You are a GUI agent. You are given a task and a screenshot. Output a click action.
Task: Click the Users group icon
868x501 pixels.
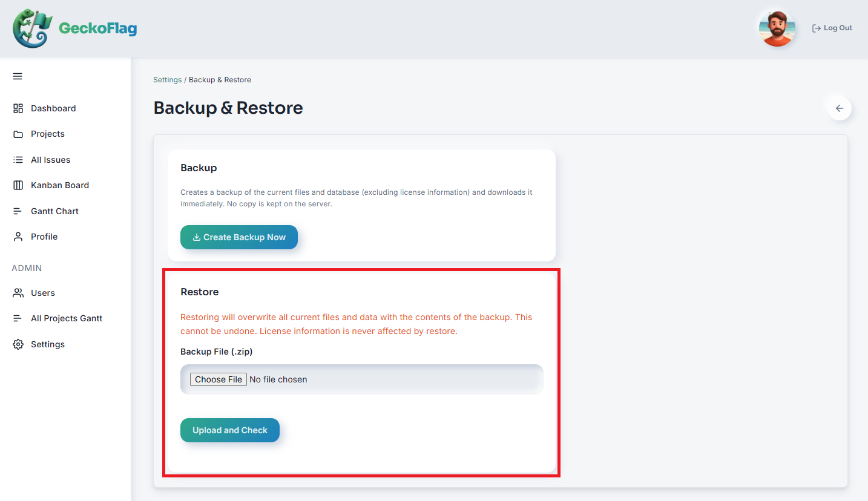pyautogui.click(x=18, y=293)
